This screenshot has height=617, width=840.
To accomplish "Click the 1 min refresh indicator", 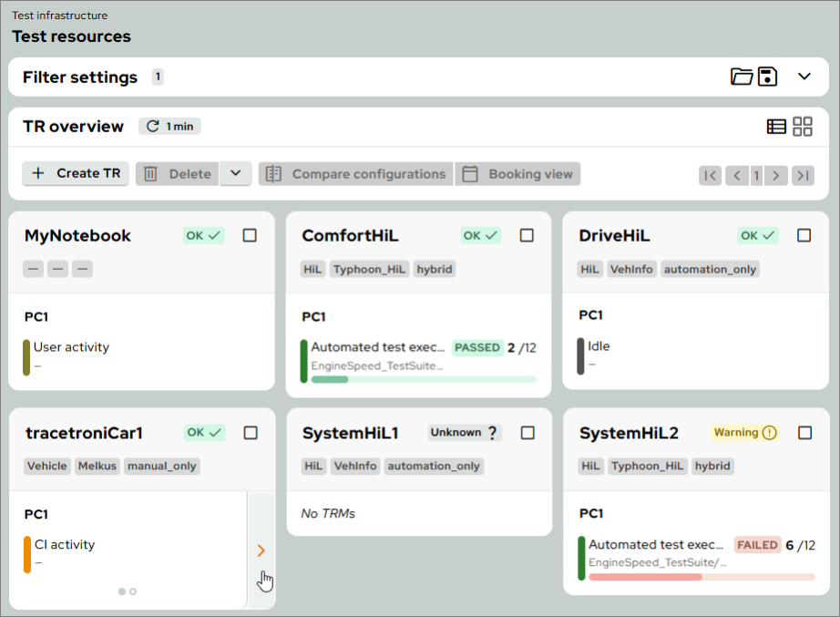I will coord(169,127).
